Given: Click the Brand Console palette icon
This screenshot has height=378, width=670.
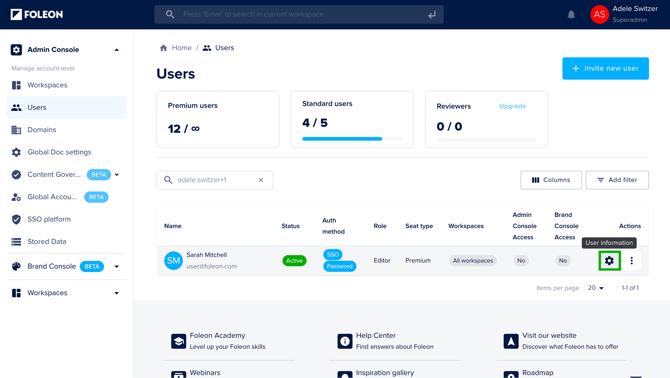Looking at the screenshot, I should (16, 267).
